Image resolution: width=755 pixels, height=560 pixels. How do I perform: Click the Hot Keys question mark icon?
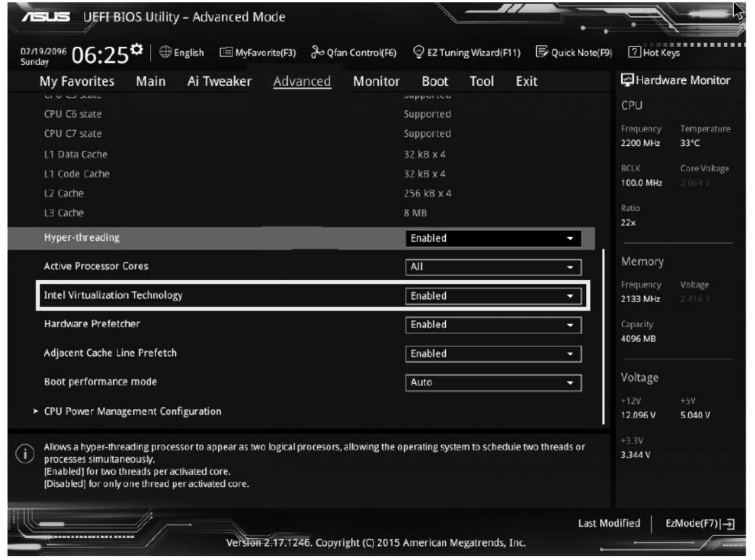tap(634, 53)
